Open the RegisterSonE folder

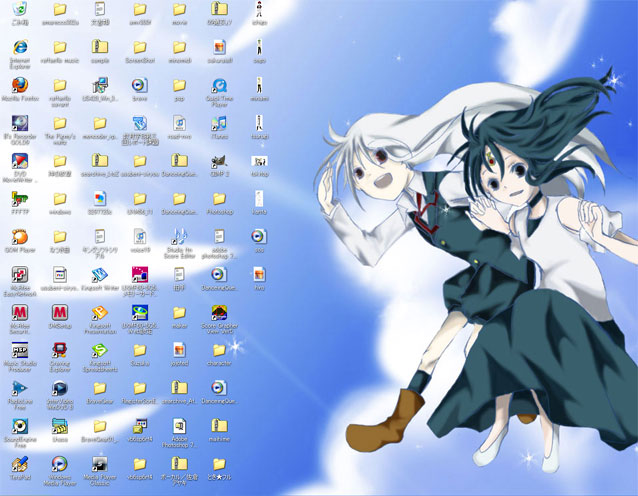point(140,388)
